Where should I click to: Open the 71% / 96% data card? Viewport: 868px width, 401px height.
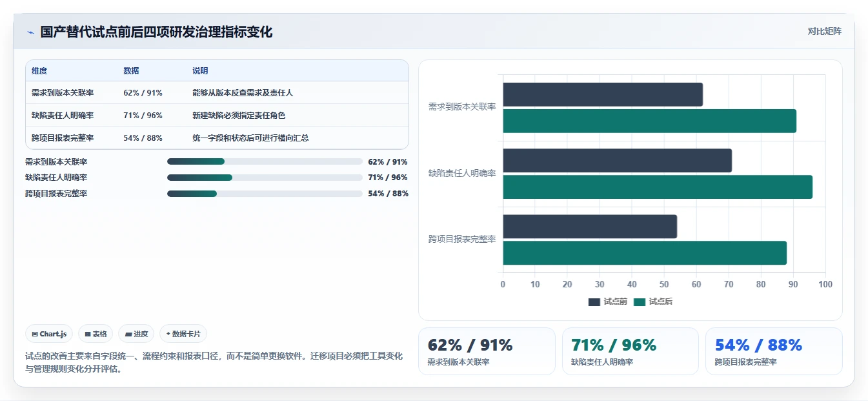[630, 351]
